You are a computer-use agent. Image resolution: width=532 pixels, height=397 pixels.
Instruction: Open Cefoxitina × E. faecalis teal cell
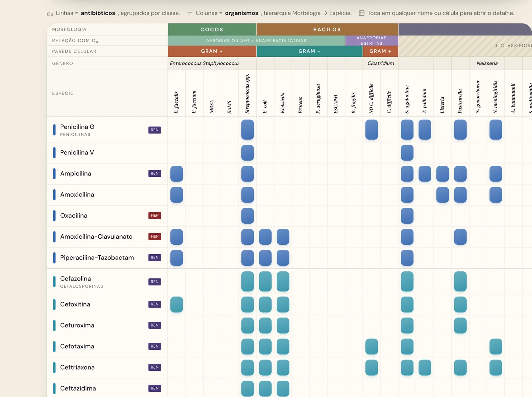coord(177,305)
